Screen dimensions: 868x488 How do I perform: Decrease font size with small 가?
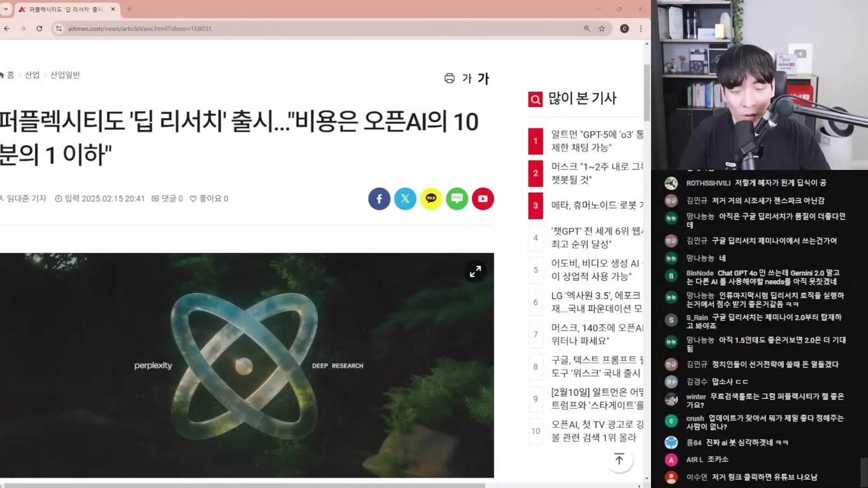[x=467, y=79]
